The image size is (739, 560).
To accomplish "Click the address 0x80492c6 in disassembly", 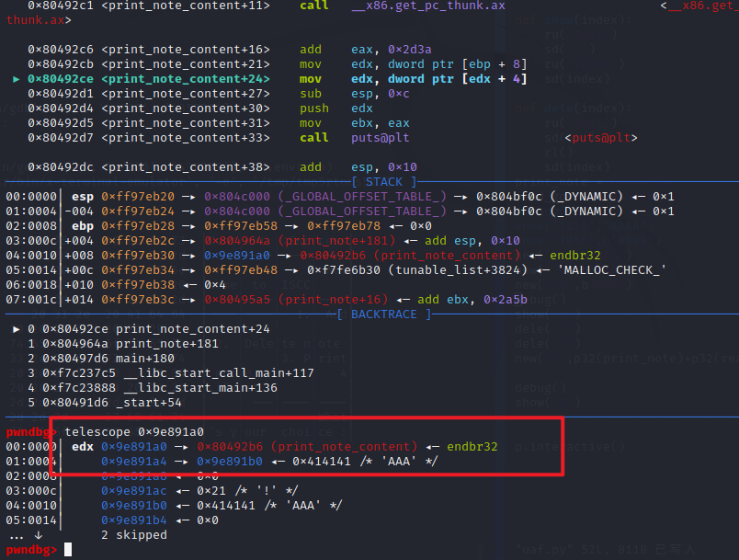I will point(61,50).
